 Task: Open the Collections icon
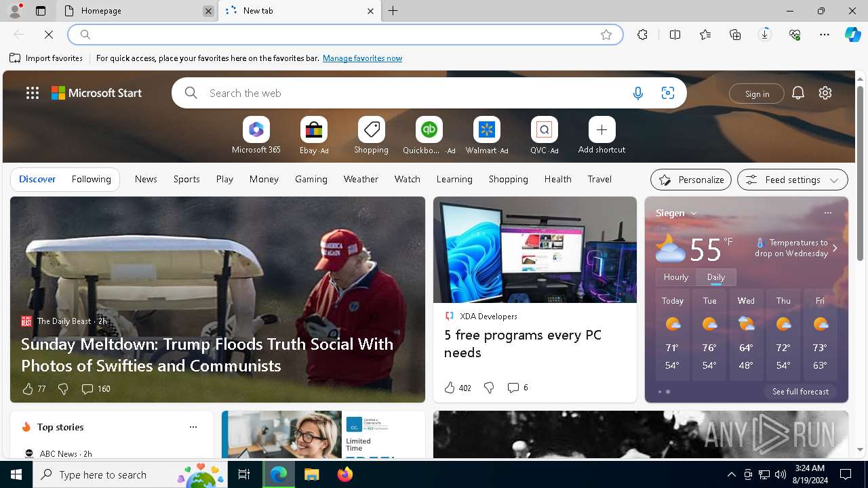click(x=735, y=35)
